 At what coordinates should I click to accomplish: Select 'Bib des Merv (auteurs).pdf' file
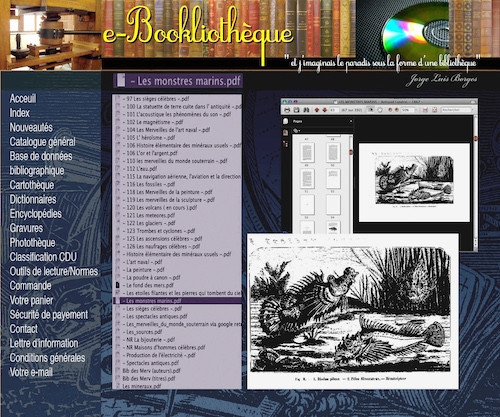(x=177, y=371)
